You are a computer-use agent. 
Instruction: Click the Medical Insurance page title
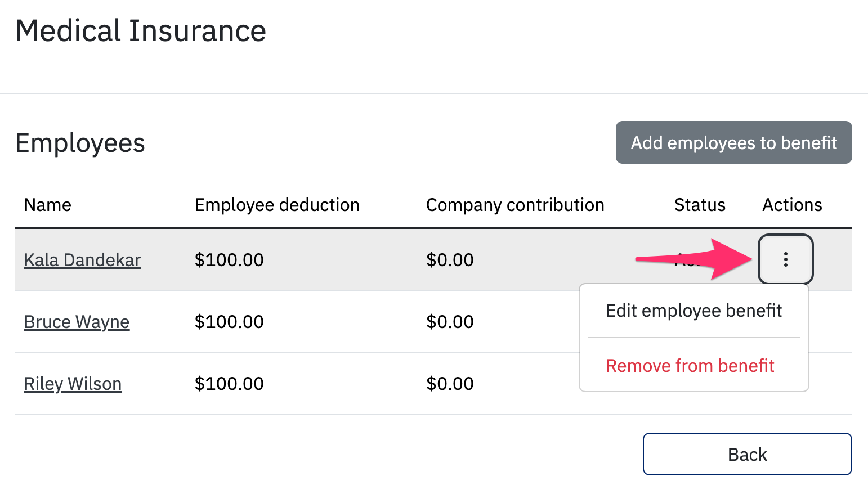[140, 31]
